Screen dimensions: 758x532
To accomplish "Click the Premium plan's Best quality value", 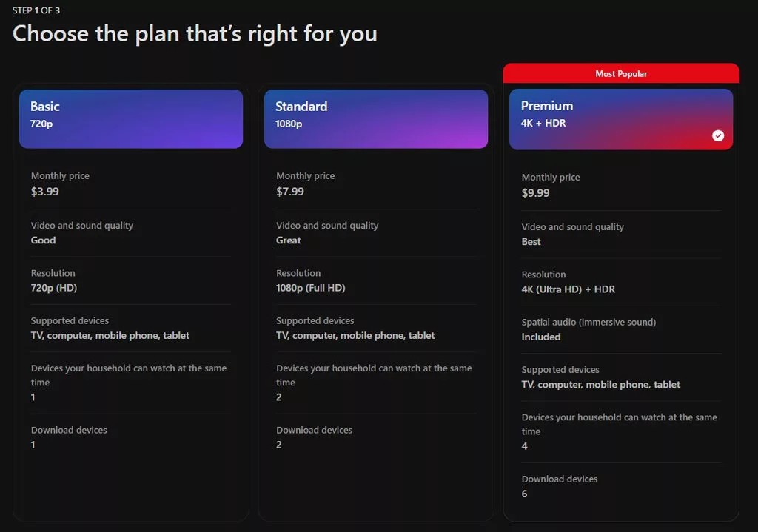I will point(531,242).
